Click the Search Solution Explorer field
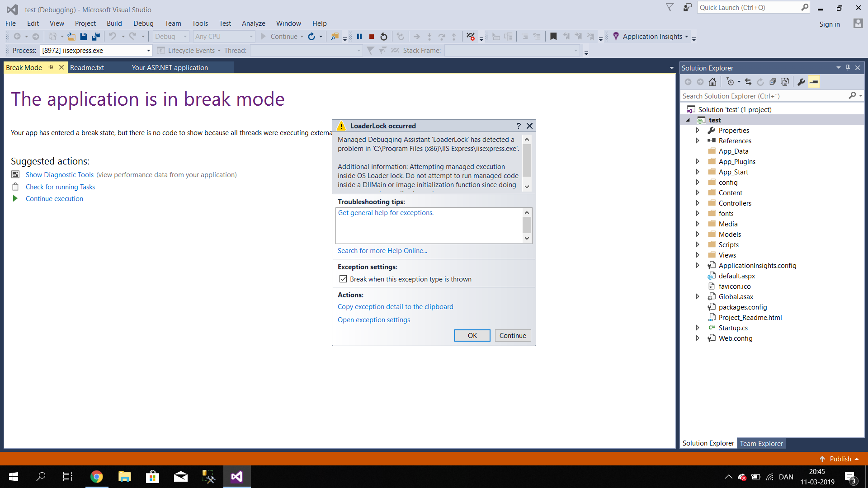 tap(764, 96)
